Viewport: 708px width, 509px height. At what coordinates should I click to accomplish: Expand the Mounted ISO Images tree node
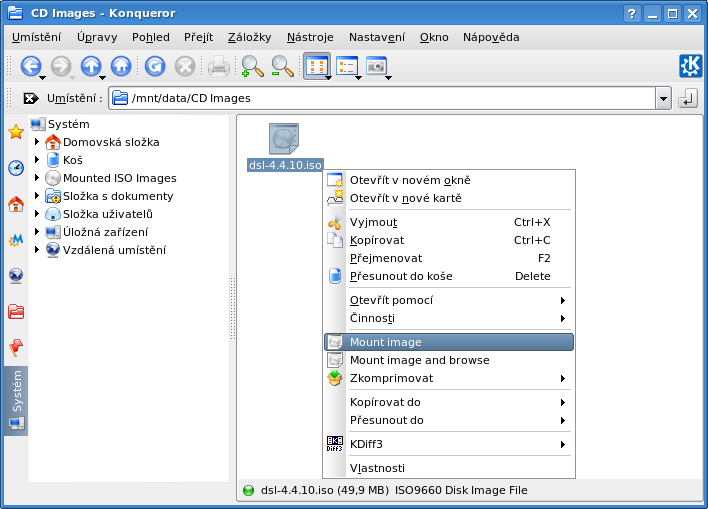click(x=37, y=178)
